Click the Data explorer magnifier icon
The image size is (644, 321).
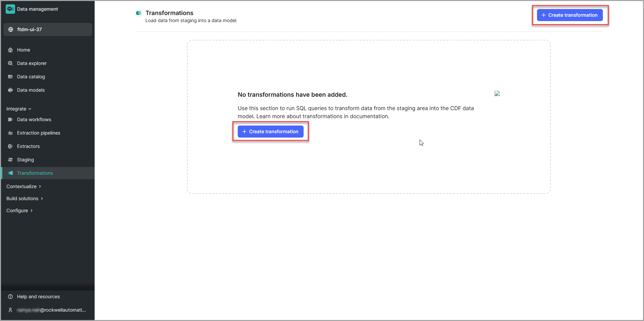(x=10, y=63)
